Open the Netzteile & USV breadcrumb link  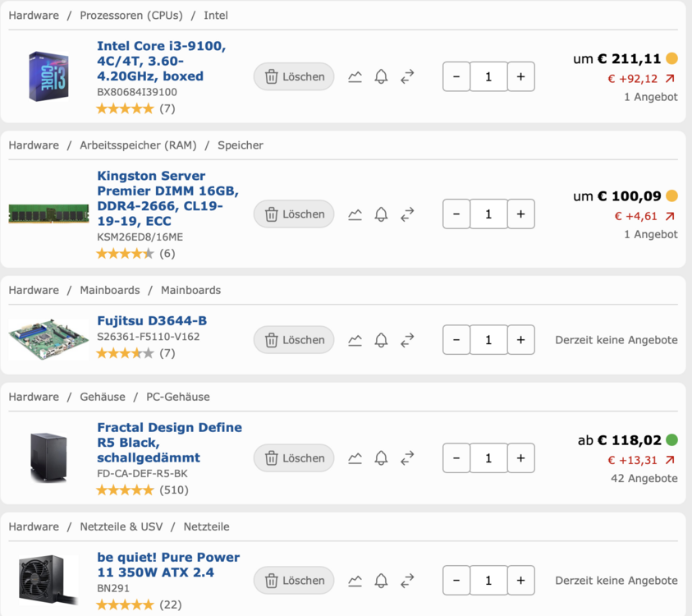[x=121, y=526]
